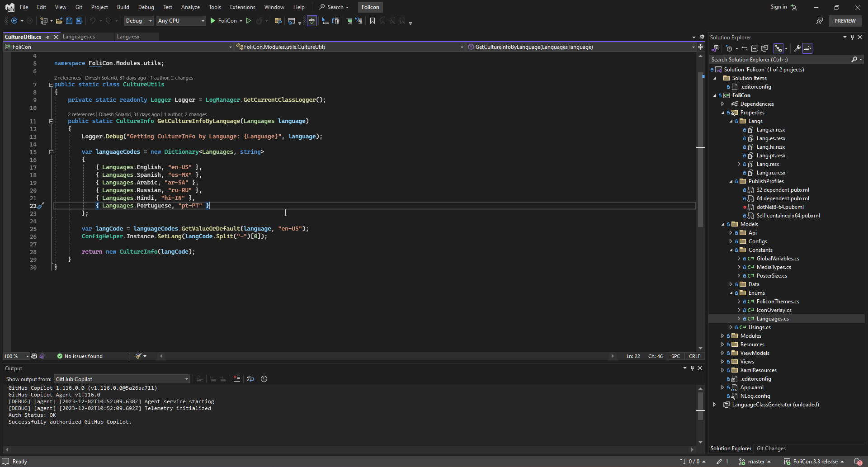Open the 100 % zoom level dropdown

click(16, 356)
